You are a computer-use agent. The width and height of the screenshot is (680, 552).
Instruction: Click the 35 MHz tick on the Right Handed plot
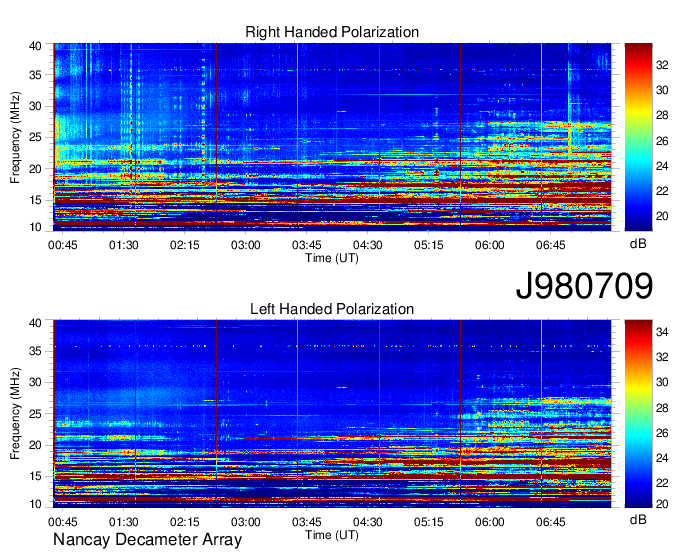click(x=35, y=75)
